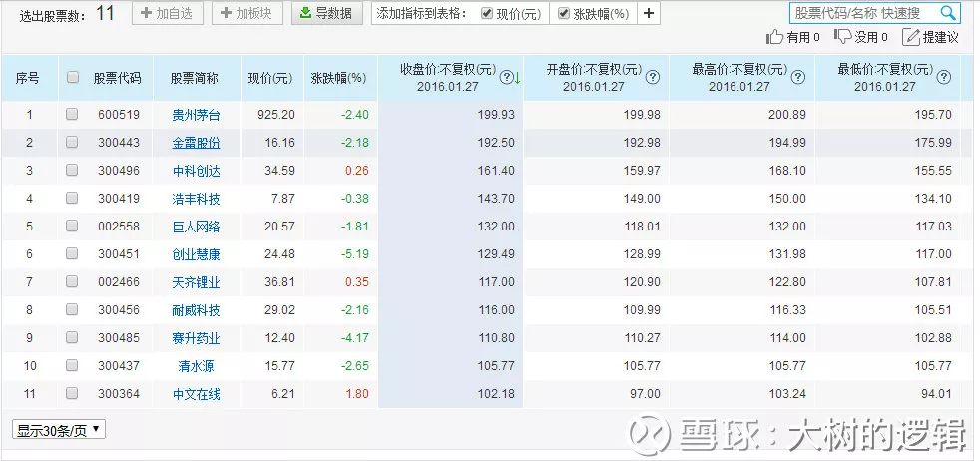Focus the 股票代码/名称 快速搜 search field
This screenshot has height=461, width=980.
coord(865,13)
